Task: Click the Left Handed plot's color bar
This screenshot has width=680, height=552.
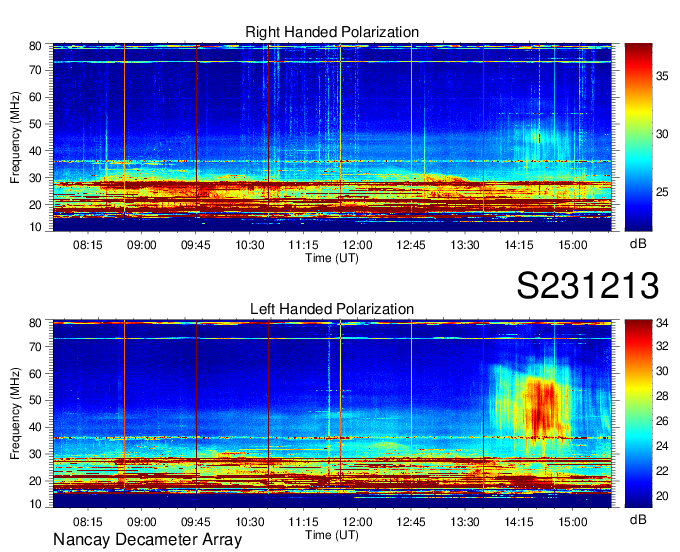Action: 638,414
